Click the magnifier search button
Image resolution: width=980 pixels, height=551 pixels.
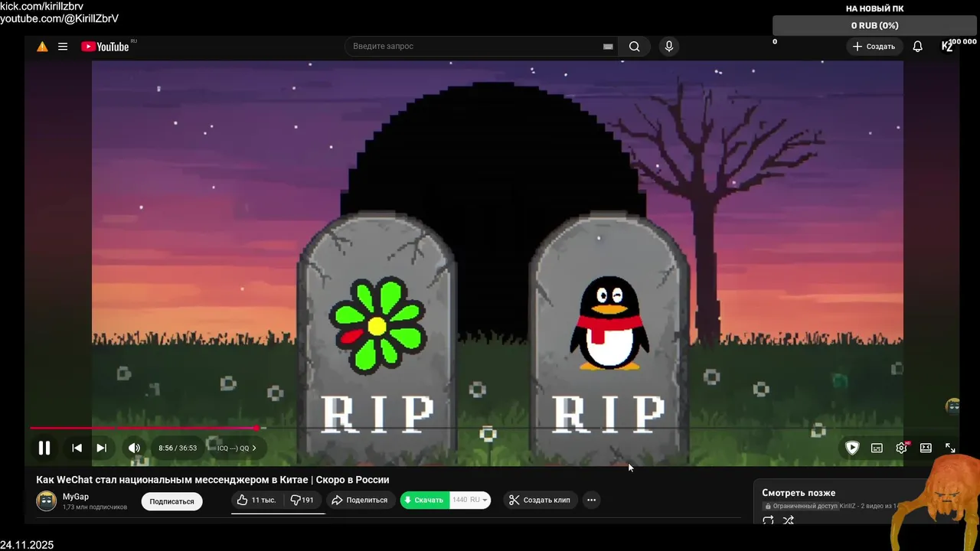coord(635,47)
